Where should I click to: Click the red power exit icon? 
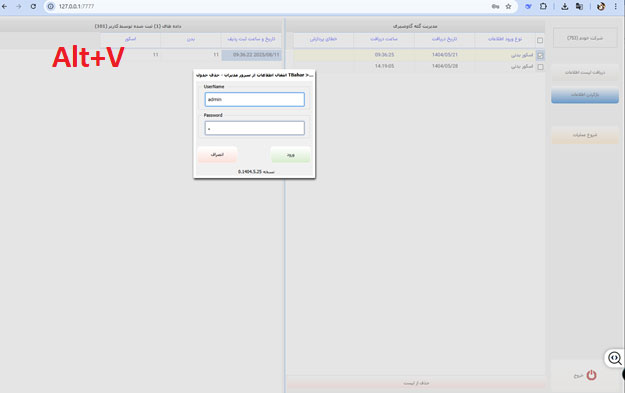pyautogui.click(x=592, y=375)
